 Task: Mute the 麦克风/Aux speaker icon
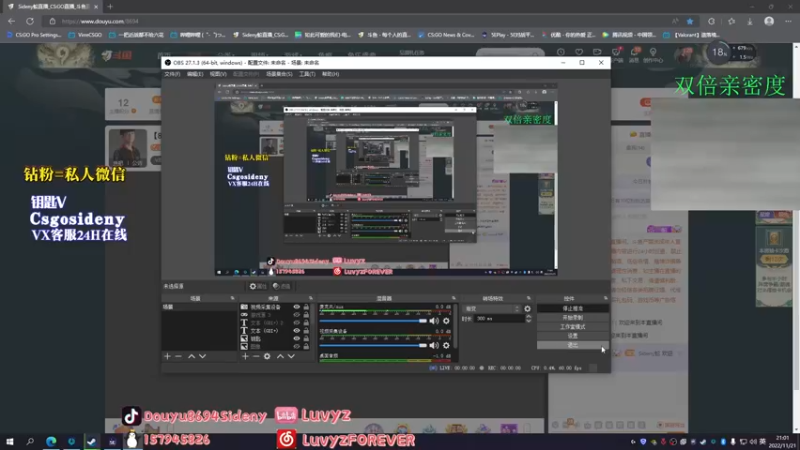point(434,321)
